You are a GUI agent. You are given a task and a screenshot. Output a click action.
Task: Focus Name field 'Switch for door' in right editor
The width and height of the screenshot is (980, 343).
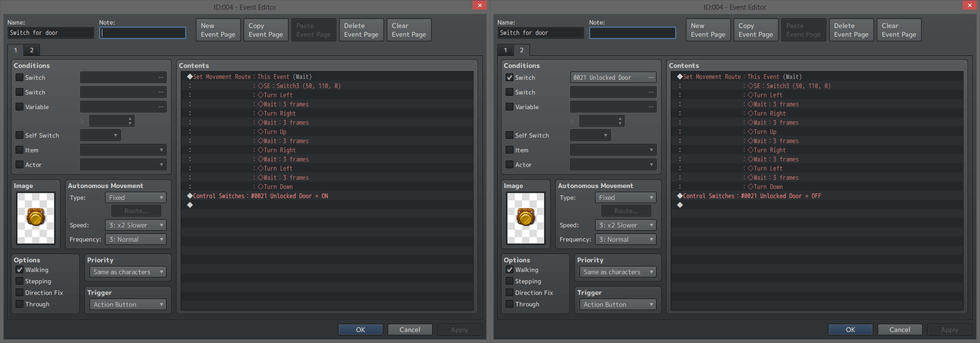pos(541,33)
